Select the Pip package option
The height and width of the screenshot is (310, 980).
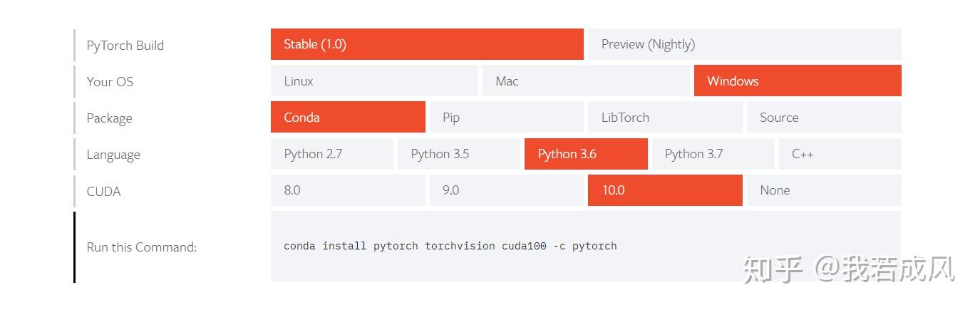coord(505,118)
